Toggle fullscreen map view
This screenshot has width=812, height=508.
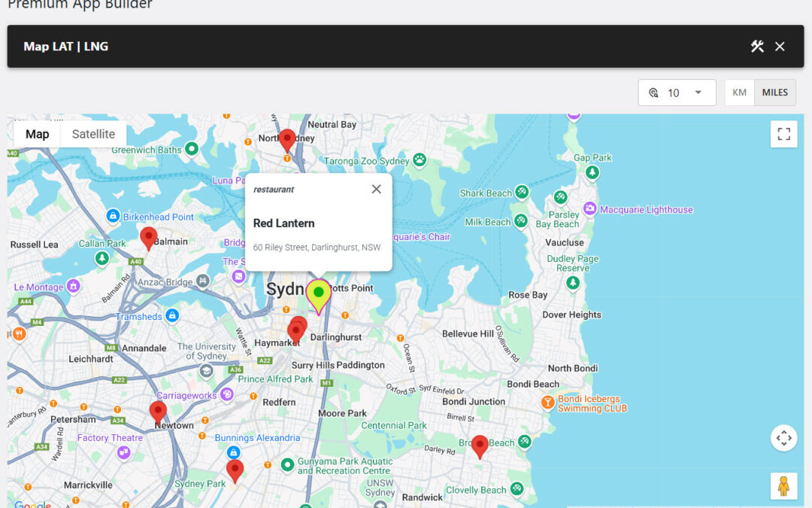(783, 134)
